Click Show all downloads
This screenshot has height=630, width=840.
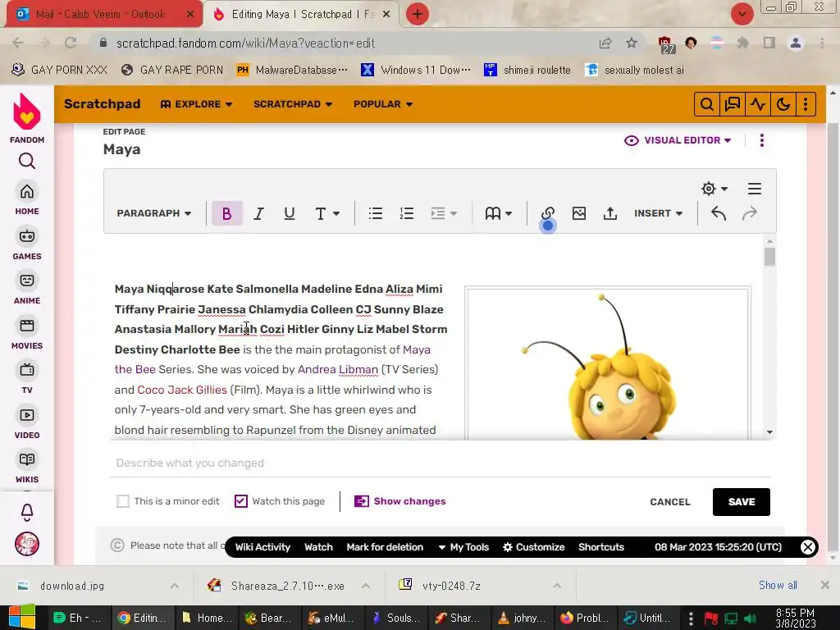click(x=778, y=585)
